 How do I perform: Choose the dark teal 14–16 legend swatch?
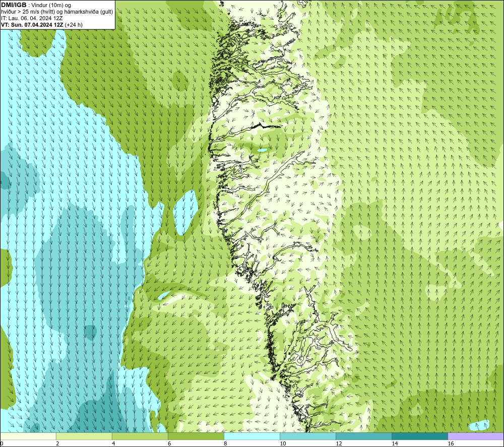[x=419, y=436]
